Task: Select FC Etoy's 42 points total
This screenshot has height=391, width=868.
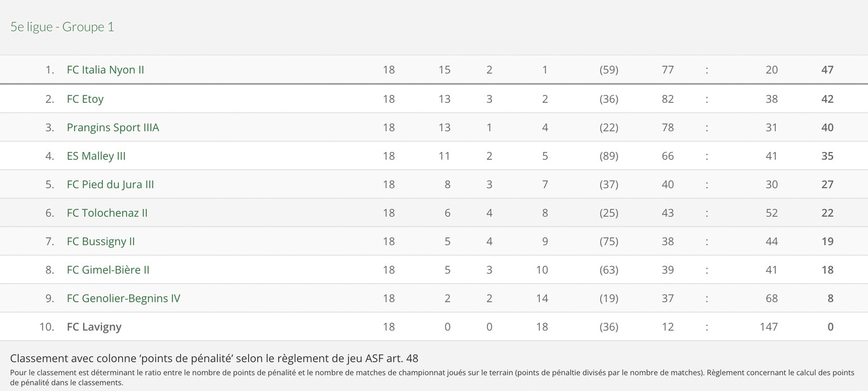Action: tap(827, 99)
